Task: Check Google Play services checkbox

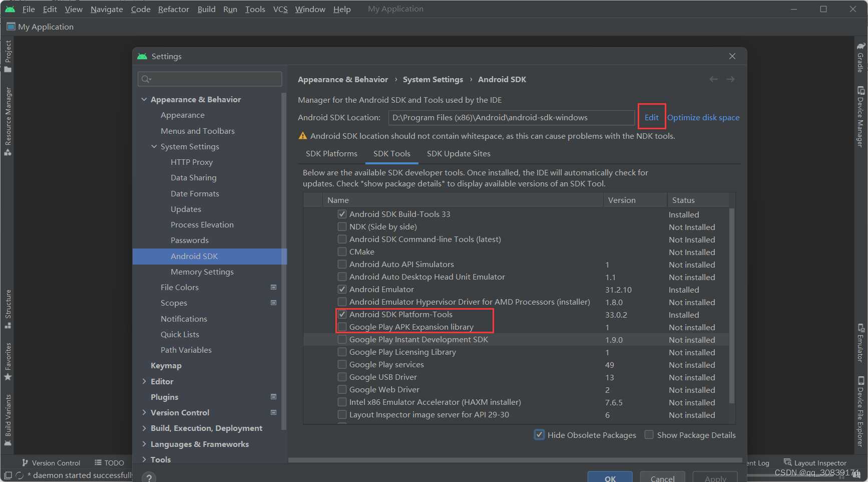Action: [x=342, y=364]
